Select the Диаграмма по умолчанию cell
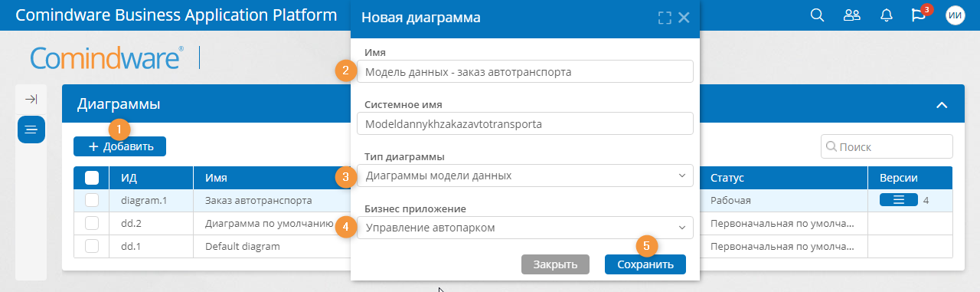This screenshot has width=980, height=292. click(x=273, y=224)
